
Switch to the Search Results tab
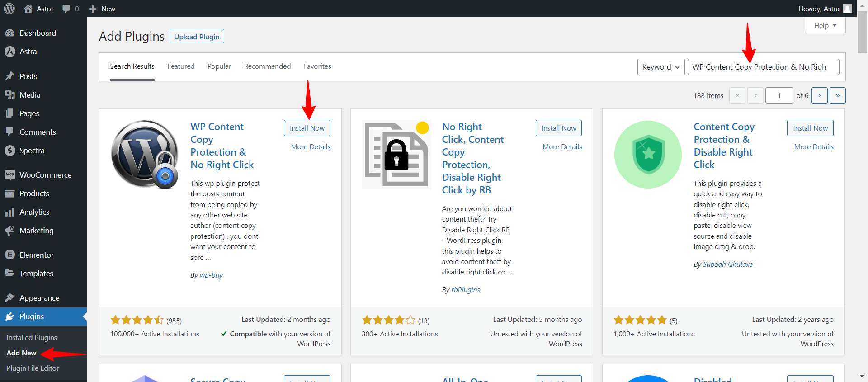click(x=132, y=66)
